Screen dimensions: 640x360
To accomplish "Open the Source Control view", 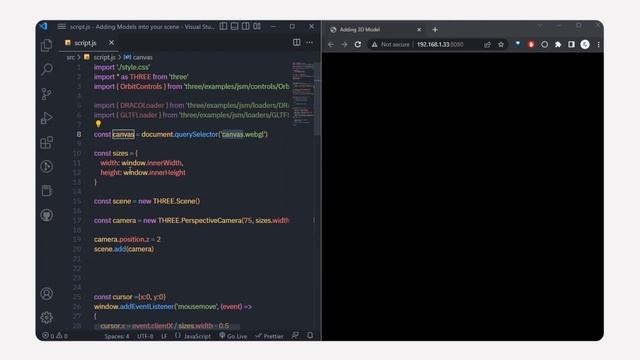I will pos(47,94).
